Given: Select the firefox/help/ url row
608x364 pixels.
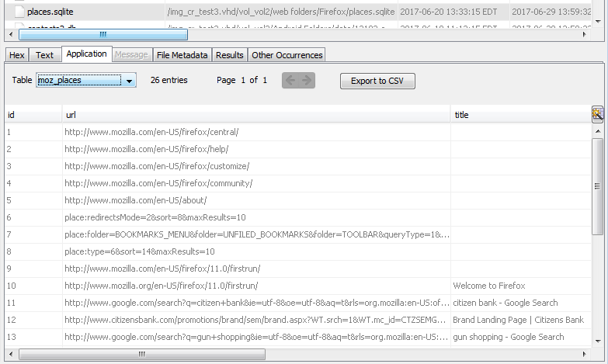Looking at the screenshot, I should [298, 149].
